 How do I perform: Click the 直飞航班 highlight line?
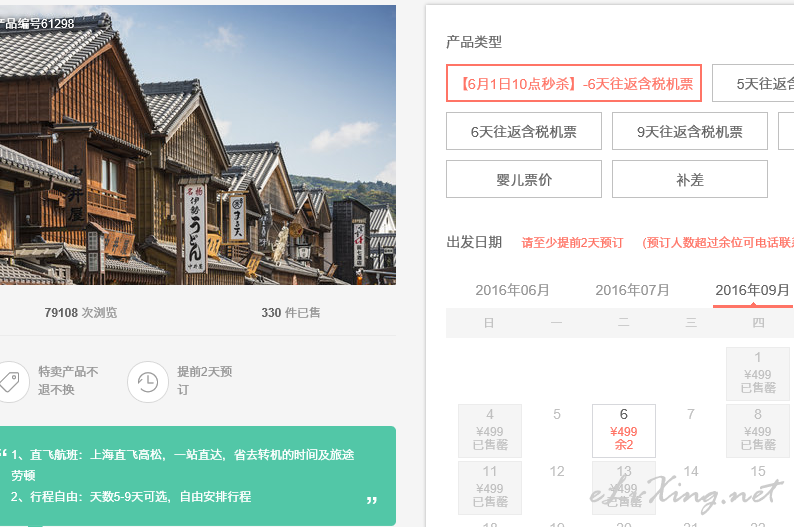point(182,465)
